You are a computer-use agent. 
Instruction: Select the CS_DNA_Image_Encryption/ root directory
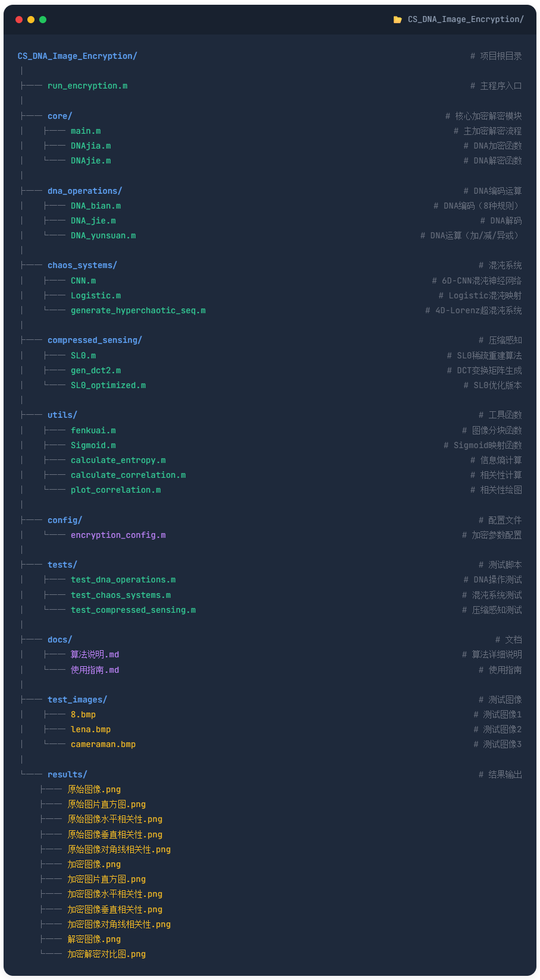coord(77,56)
